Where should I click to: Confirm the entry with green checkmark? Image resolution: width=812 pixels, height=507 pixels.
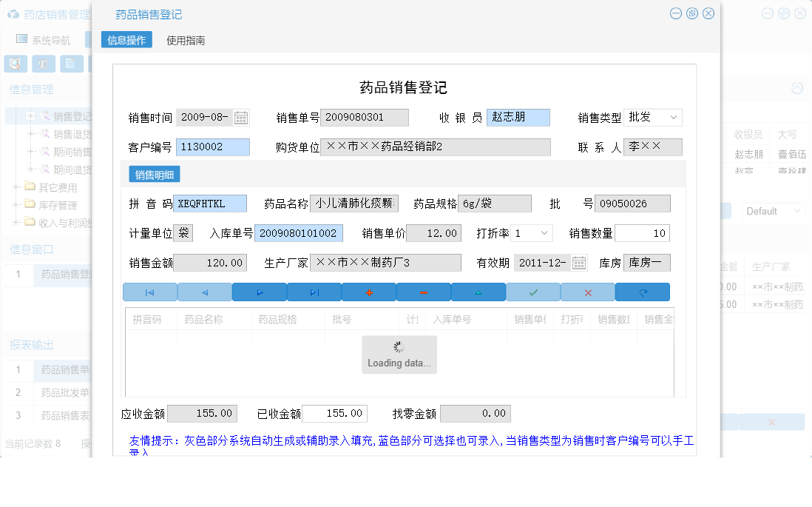[x=532, y=292]
